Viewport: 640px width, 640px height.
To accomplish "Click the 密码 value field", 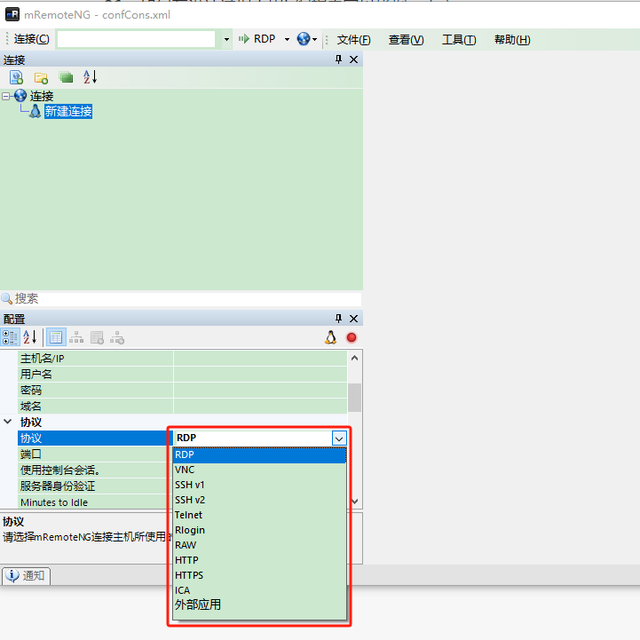I will [260, 390].
